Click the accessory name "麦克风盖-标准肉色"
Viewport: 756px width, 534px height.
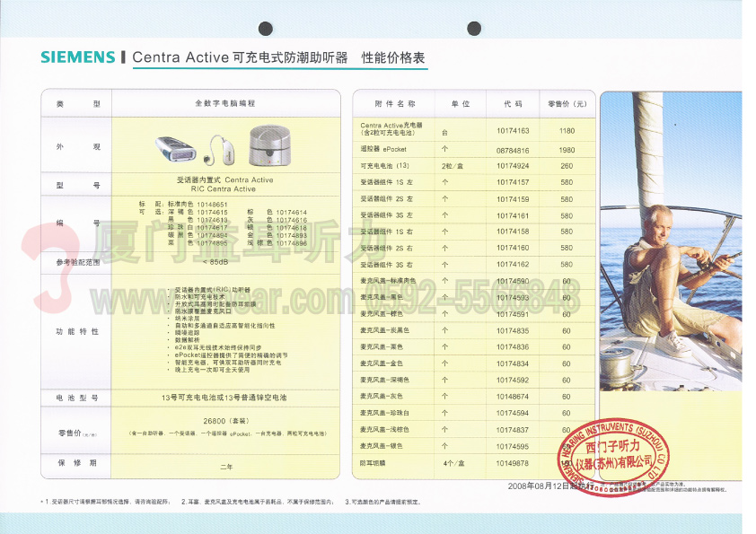(388, 281)
